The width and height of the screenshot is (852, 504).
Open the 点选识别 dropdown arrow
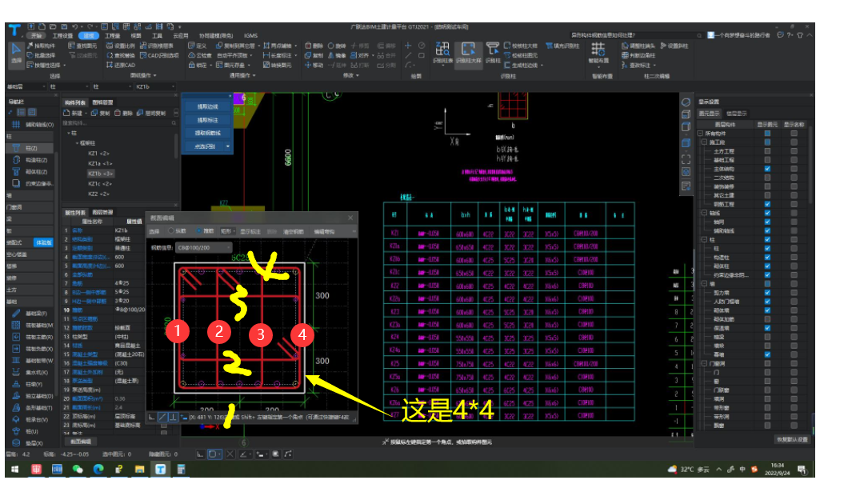(x=228, y=146)
